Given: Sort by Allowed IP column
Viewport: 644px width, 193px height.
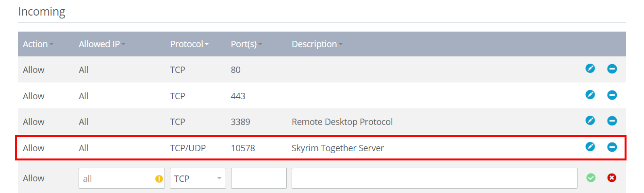Looking at the screenshot, I should (102, 44).
